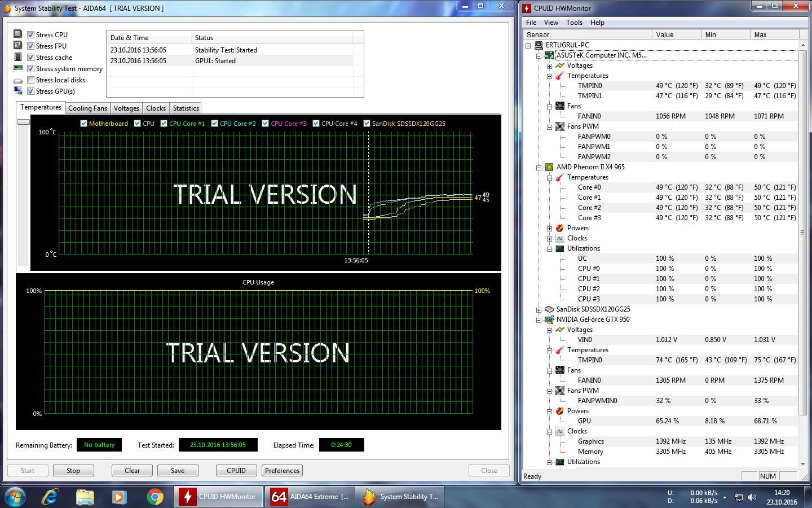Open the View menu in HWMonitor
Image resolution: width=812 pixels, height=508 pixels.
(x=551, y=23)
